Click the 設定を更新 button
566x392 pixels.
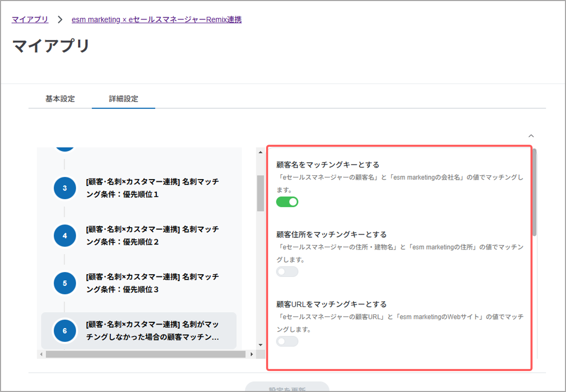[287, 388]
